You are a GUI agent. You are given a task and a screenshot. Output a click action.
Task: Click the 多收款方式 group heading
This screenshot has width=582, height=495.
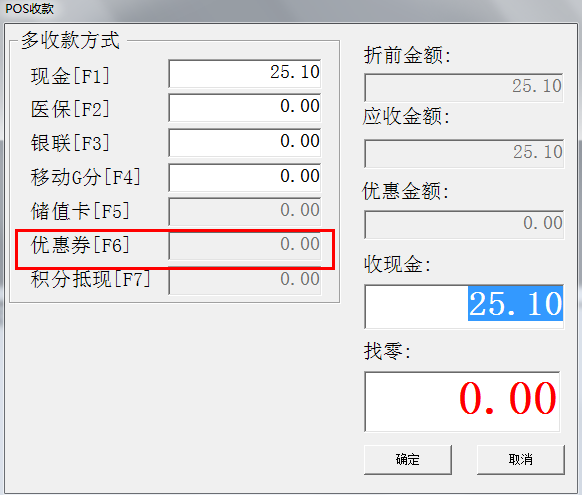[x=70, y=40]
